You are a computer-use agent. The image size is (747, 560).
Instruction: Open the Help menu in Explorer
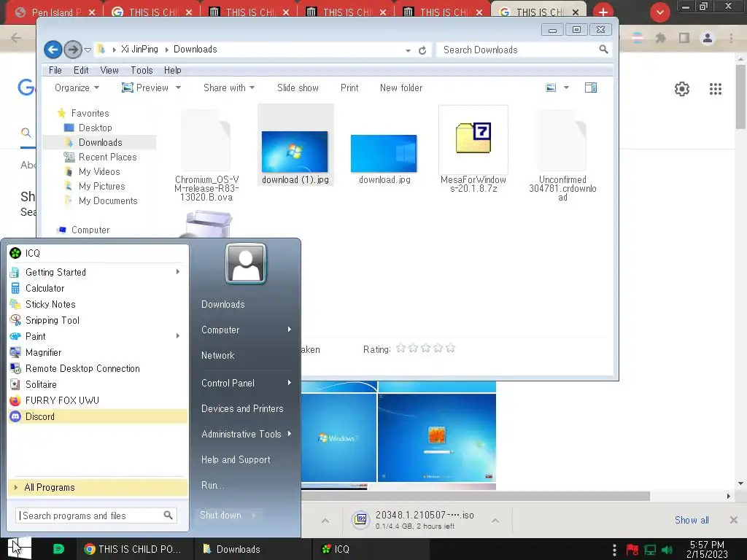[172, 71]
